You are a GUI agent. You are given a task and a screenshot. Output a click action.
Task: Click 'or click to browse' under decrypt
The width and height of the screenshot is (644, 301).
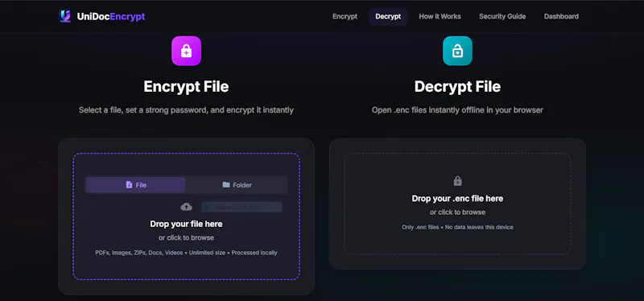pos(457,212)
